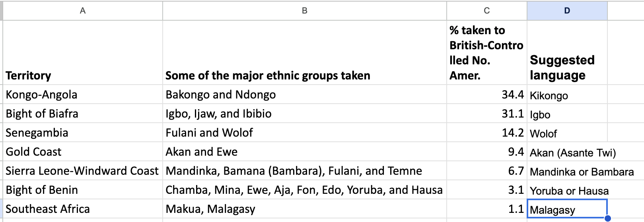Viewport: 644px width, 222px height.
Task: Select the cell containing Fulani and Wolof
Action: 304,132
